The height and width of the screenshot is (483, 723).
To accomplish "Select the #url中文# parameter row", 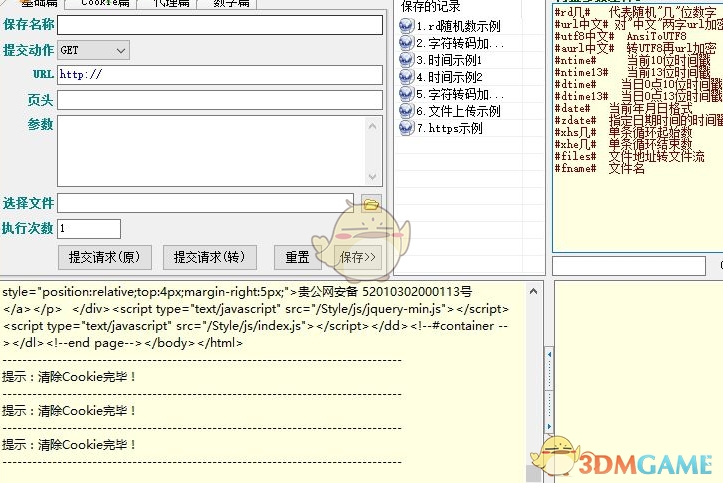I will tap(638, 24).
